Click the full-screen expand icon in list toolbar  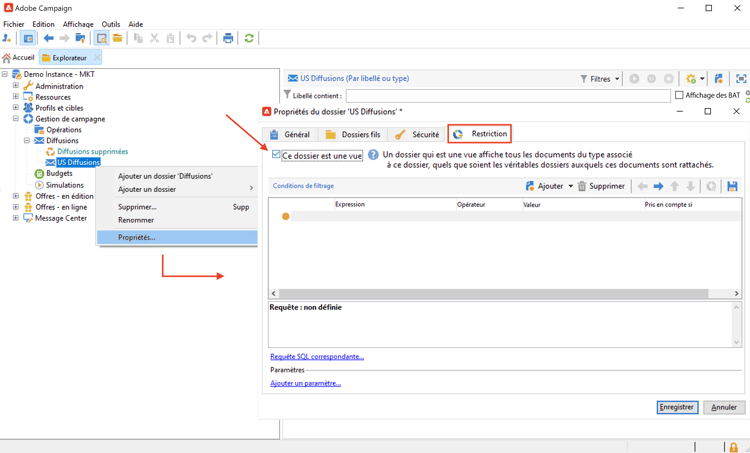[x=741, y=78]
